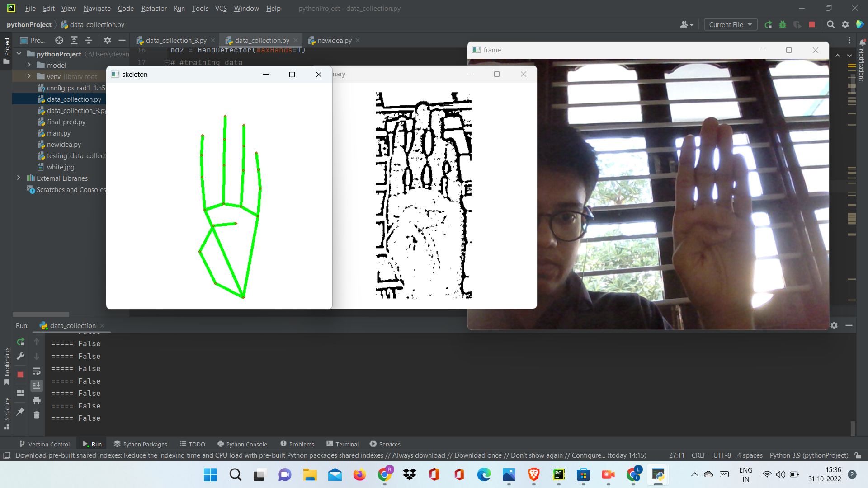This screenshot has height=488, width=868.
Task: Collapse the pythonProject root folder
Action: (19, 54)
